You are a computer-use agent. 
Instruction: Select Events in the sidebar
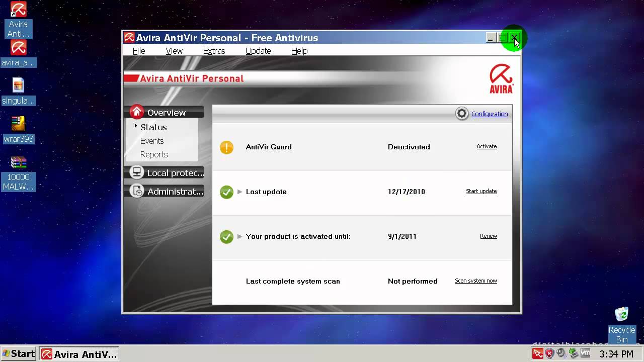coord(152,141)
